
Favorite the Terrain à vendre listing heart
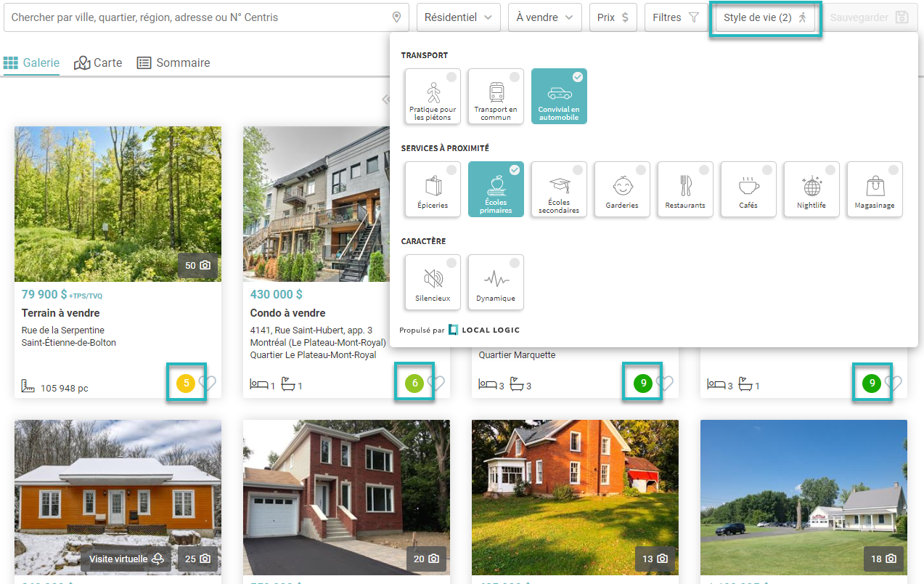point(208,384)
